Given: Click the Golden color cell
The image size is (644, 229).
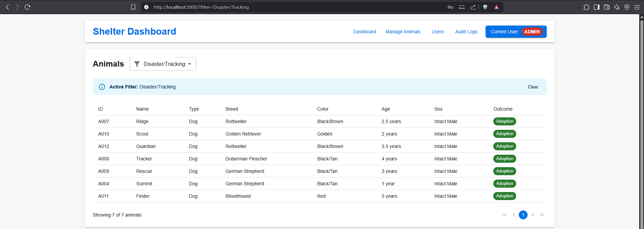Looking at the screenshot, I should click(x=325, y=134).
